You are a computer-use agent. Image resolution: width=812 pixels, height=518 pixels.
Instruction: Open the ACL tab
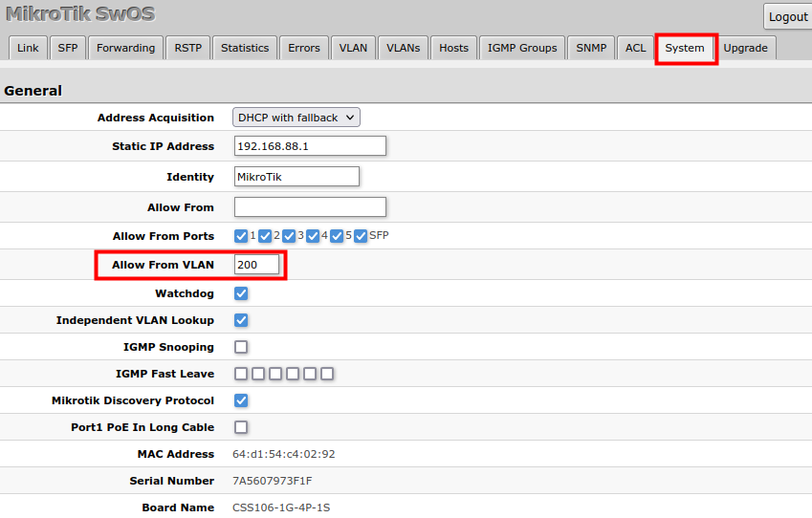click(635, 48)
